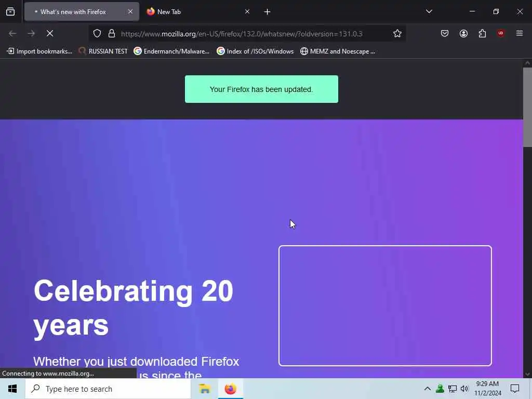Image resolution: width=532 pixels, height=399 pixels.
Task: Switch to the New Tab tab
Action: (198, 11)
